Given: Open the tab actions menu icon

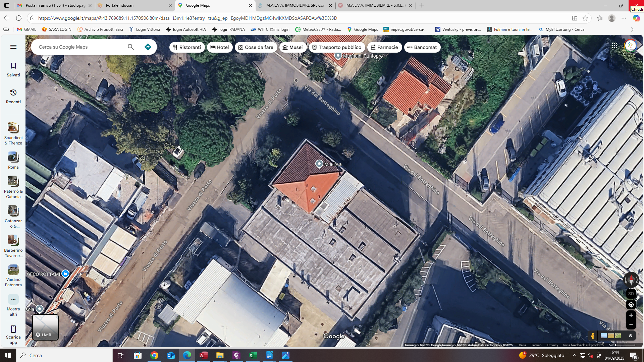Looking at the screenshot, I should click(x=7, y=5).
